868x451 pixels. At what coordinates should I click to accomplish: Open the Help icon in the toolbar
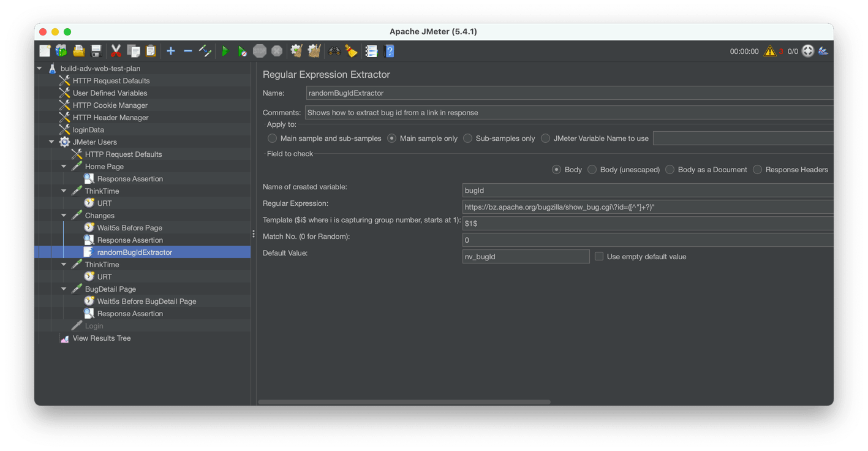coord(389,51)
